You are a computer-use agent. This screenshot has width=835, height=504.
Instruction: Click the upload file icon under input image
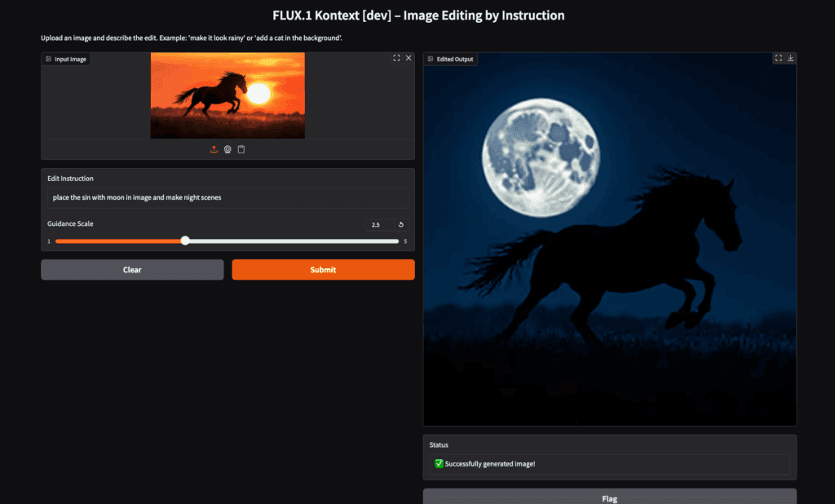click(x=214, y=149)
